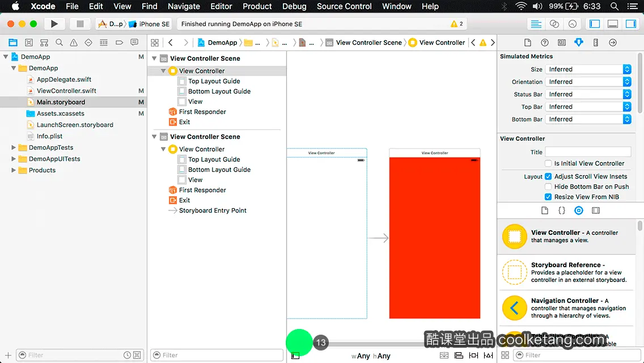Image resolution: width=644 pixels, height=363 pixels.
Task: Open the Navigate menu
Action: pos(184,6)
